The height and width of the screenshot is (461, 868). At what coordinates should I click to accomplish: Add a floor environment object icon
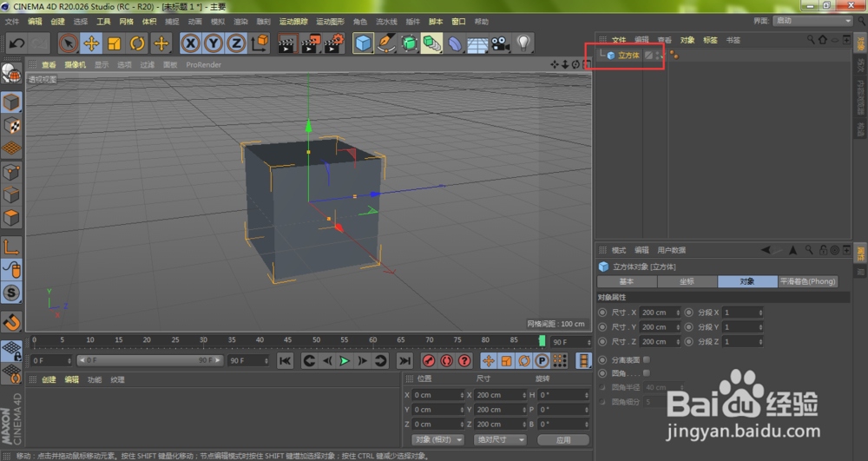click(x=477, y=43)
